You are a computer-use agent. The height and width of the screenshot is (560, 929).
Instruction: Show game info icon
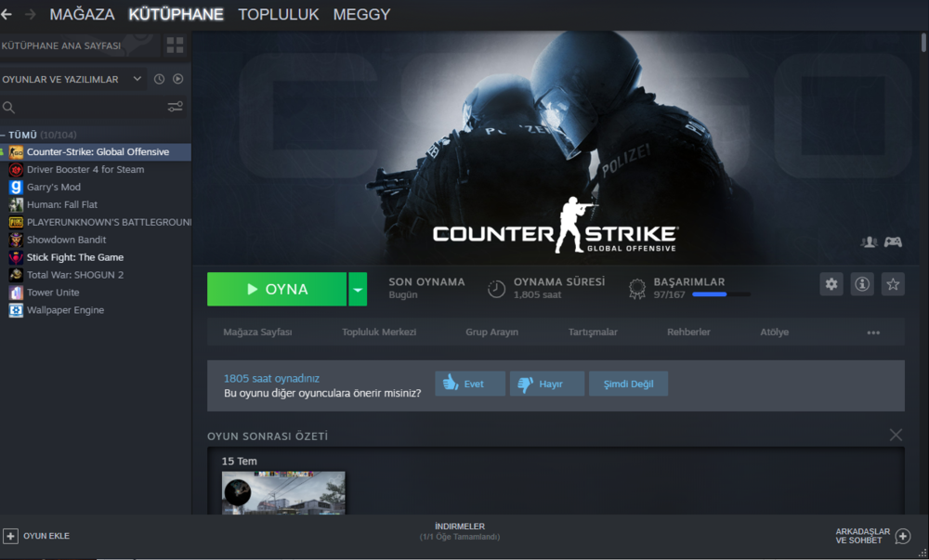tap(862, 284)
